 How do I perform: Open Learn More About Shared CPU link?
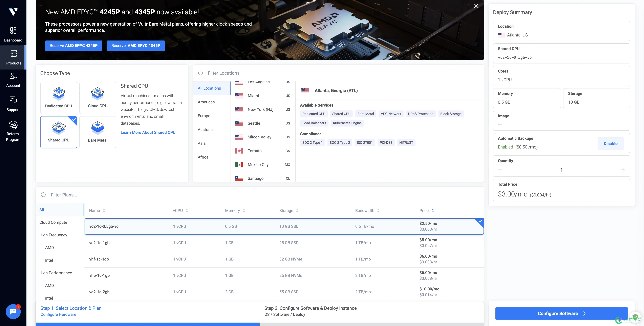pos(148,132)
